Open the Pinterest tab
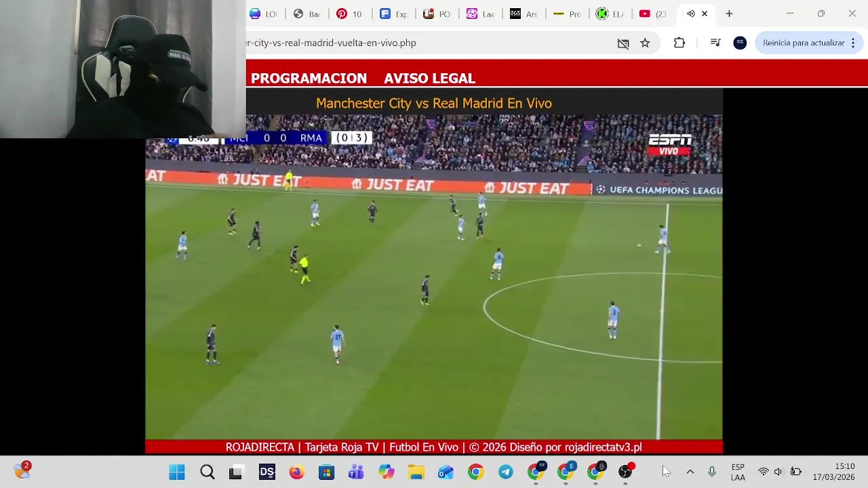Image resolution: width=868 pixels, height=488 pixels. (x=350, y=14)
